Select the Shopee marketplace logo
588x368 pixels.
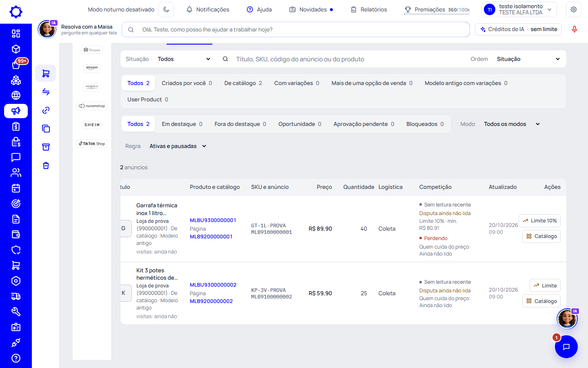point(92,50)
